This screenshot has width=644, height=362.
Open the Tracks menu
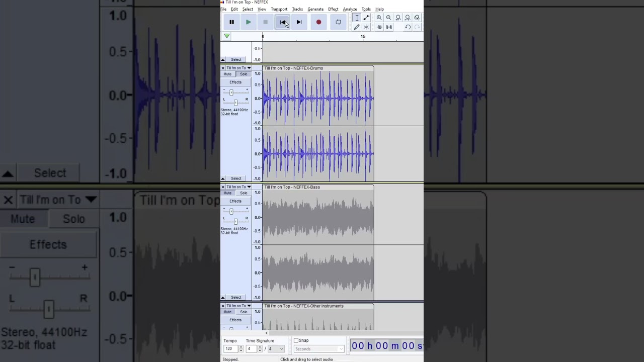tap(297, 9)
